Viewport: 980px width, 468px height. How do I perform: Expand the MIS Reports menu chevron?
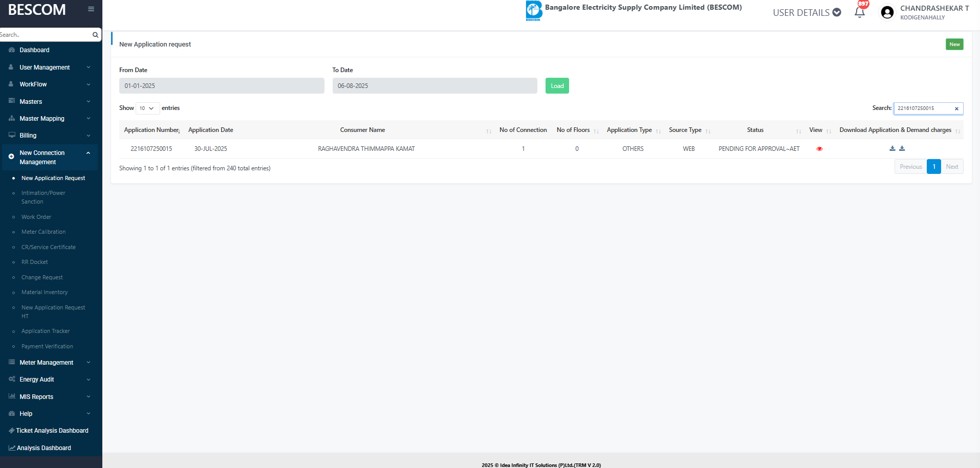[x=89, y=397]
